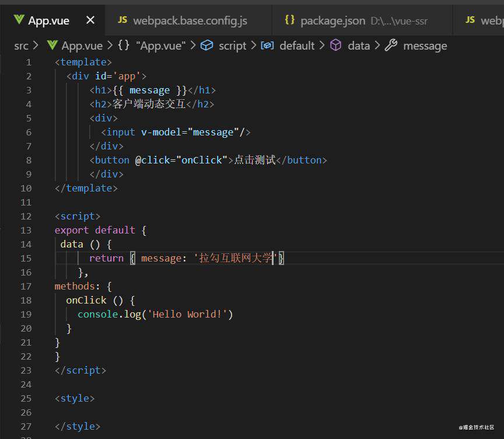Click the 'Hello World!' string
The height and width of the screenshot is (439, 504).
187,314
